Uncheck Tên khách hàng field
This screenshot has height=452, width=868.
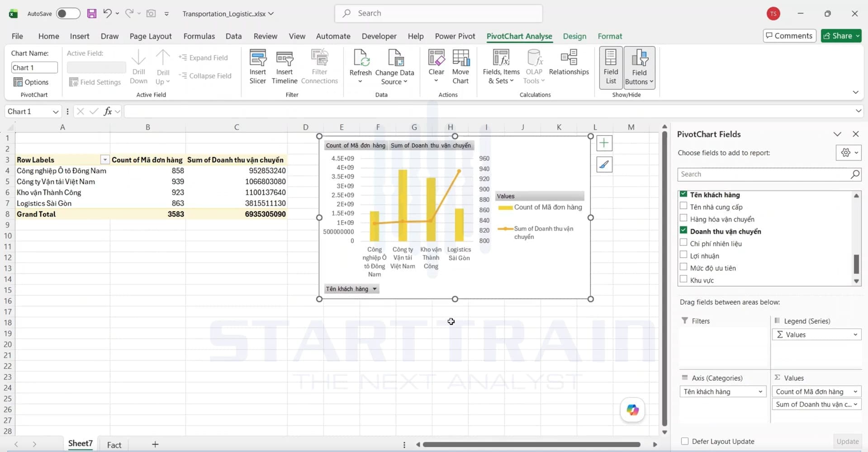(683, 194)
